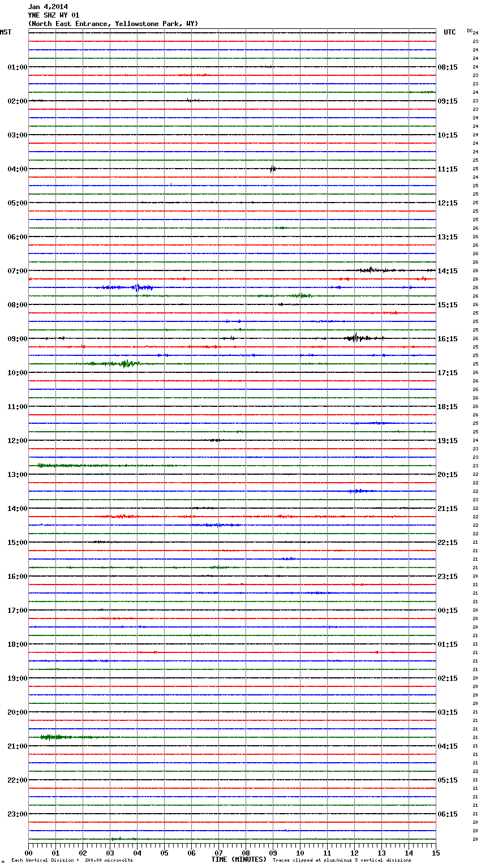Select the 21:00 MST row label
481x868 pixels.
[x=18, y=746]
